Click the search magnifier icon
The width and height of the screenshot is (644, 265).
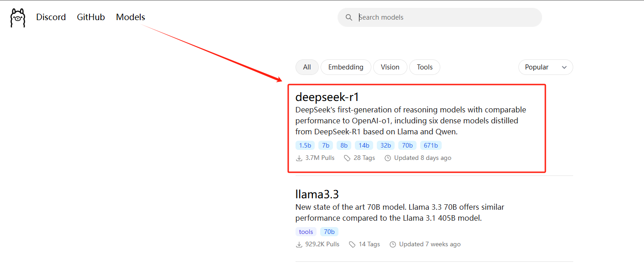[349, 17]
